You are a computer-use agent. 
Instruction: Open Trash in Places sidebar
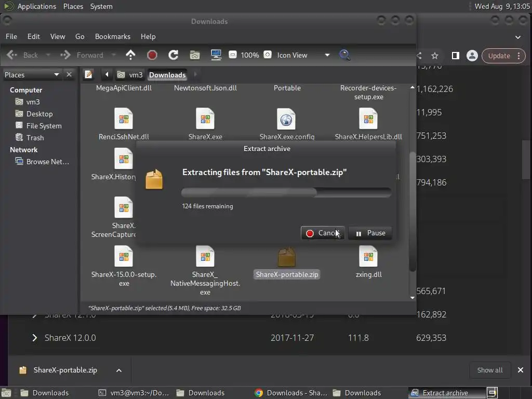pos(30,137)
